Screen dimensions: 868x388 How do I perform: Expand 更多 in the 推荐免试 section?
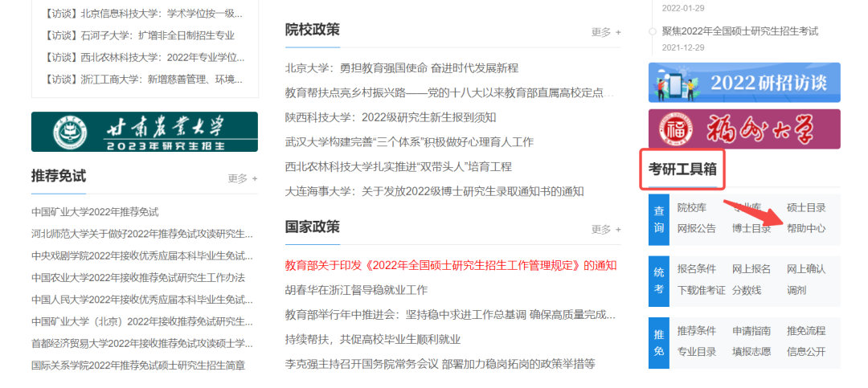point(243,178)
